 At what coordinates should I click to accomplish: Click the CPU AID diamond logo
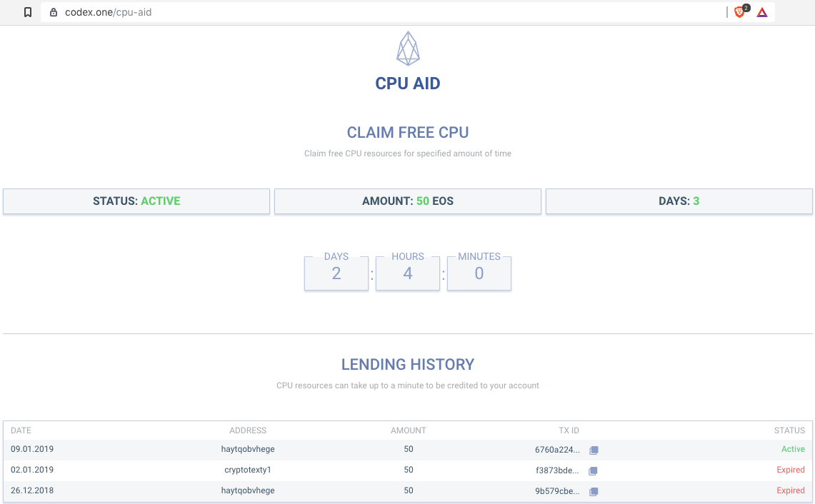pyautogui.click(x=408, y=48)
